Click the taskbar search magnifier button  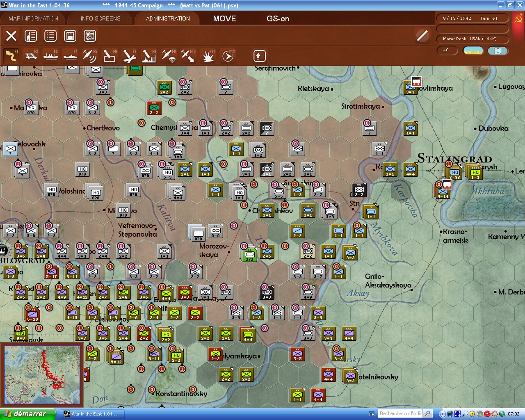[x=428, y=413]
